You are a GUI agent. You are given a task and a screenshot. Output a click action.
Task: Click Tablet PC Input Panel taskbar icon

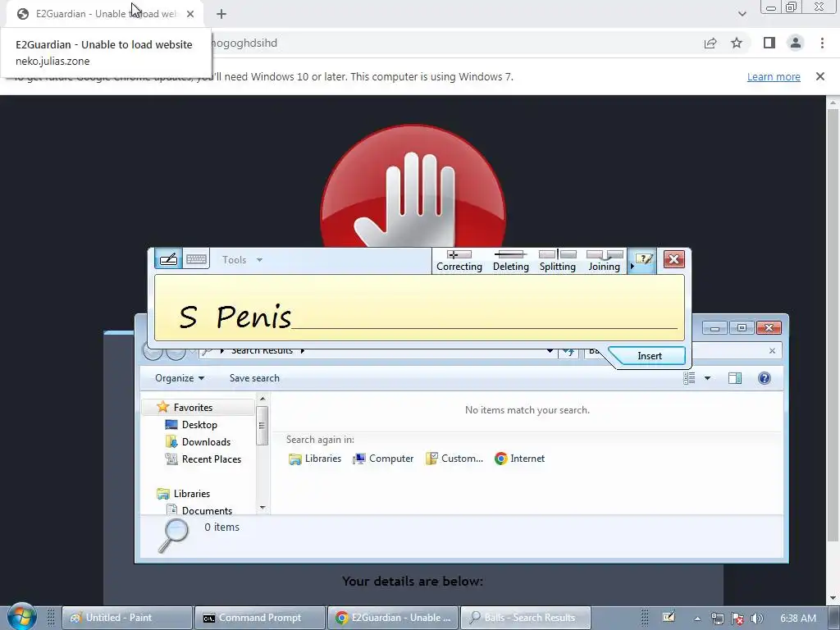[669, 618]
